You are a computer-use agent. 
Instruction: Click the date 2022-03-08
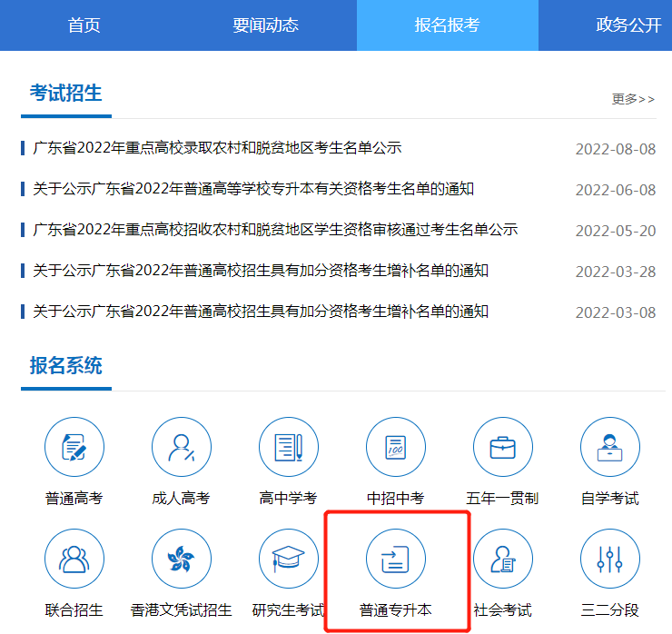pyautogui.click(x=616, y=312)
